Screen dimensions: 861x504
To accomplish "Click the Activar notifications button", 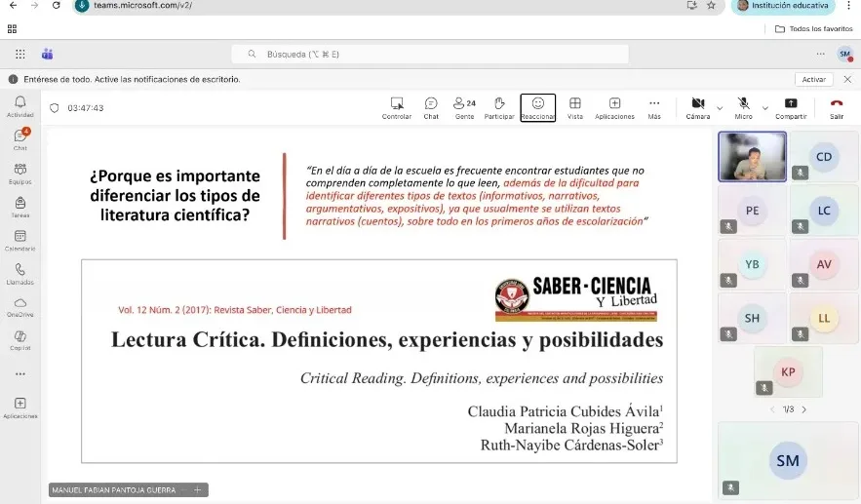I will pyautogui.click(x=814, y=79).
